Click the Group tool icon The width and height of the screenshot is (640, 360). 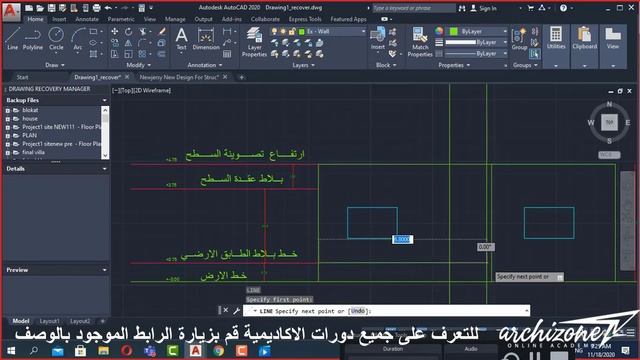click(519, 39)
